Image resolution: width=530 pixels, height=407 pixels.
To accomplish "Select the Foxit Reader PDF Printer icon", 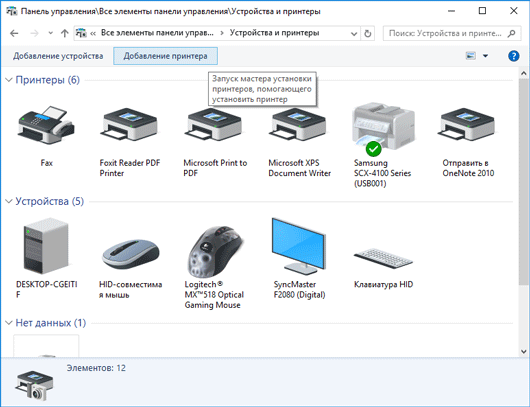I will point(130,125).
